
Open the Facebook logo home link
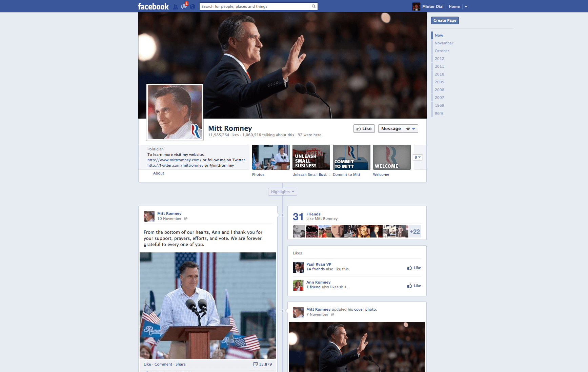click(153, 6)
